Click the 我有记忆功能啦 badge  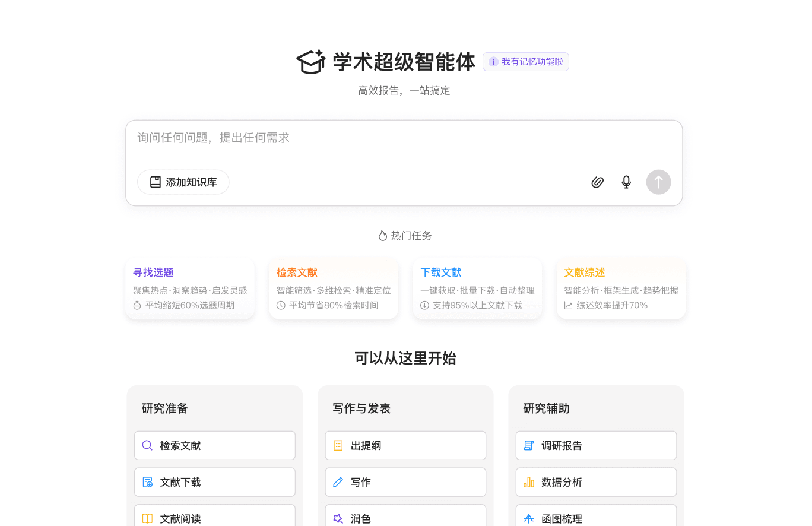526,62
